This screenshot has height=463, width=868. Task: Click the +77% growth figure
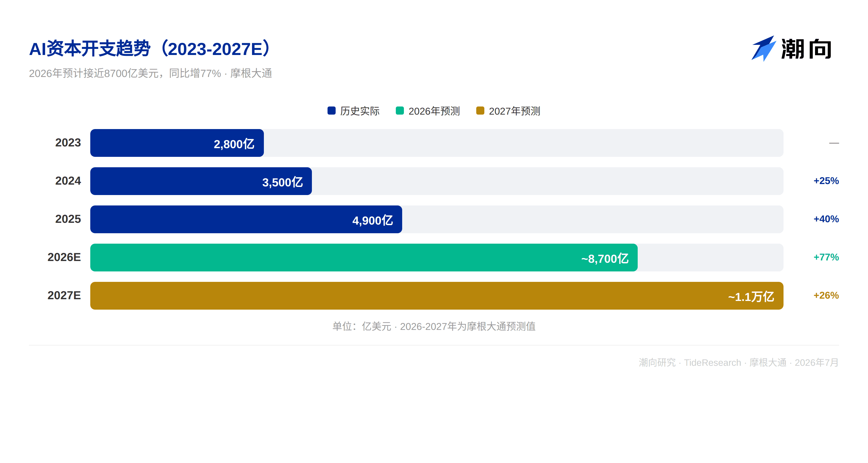826,257
